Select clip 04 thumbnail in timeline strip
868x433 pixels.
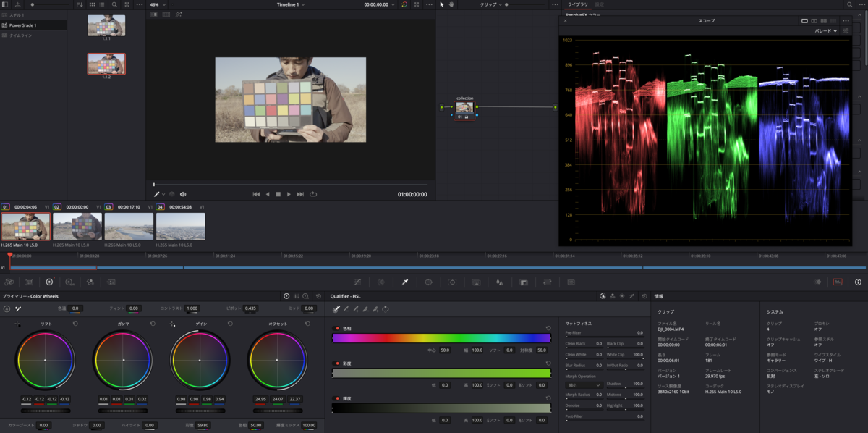[180, 227]
